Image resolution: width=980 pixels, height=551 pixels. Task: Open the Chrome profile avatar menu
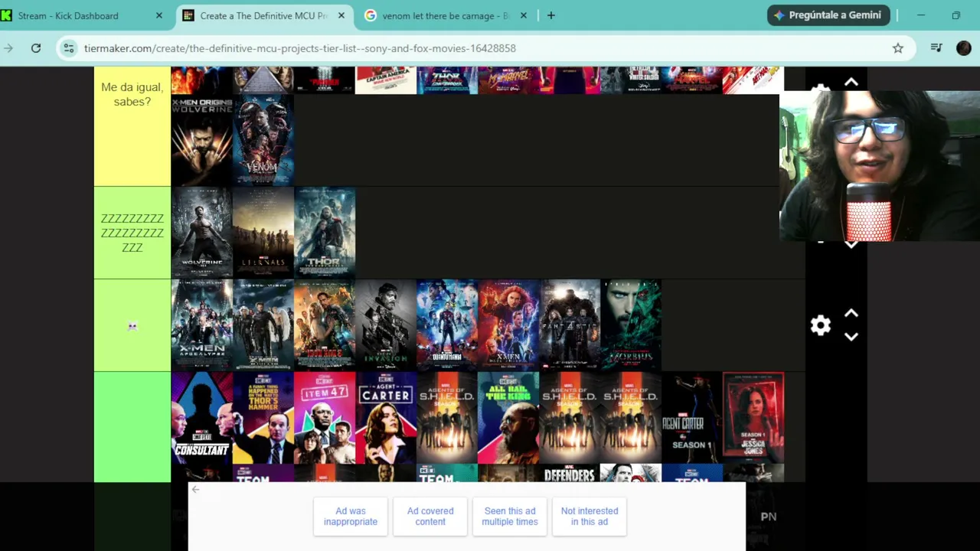click(x=964, y=48)
